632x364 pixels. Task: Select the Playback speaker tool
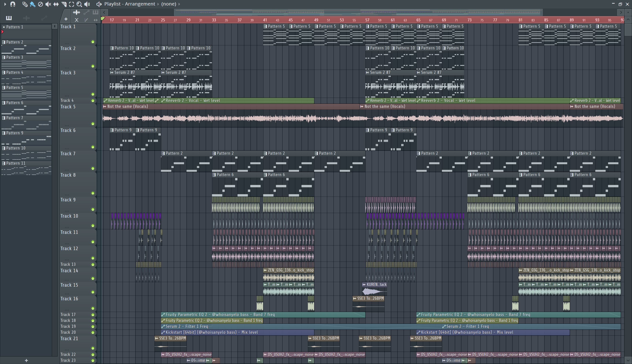click(x=87, y=4)
